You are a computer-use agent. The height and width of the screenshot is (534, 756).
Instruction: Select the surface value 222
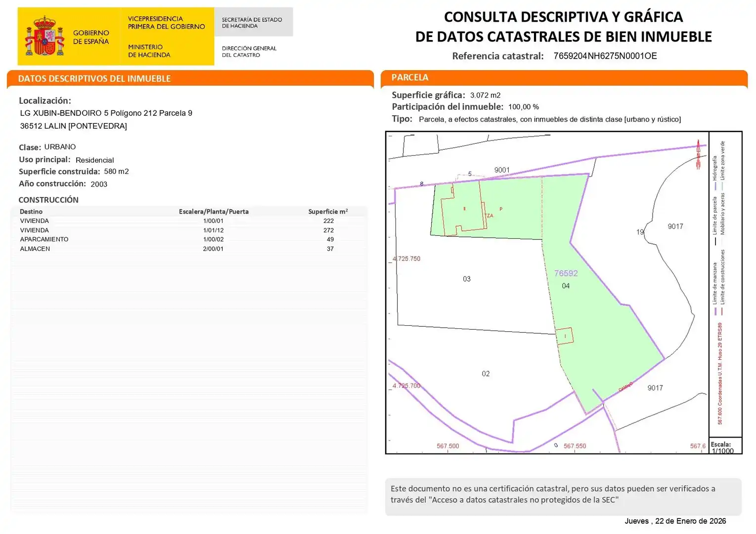(329, 221)
